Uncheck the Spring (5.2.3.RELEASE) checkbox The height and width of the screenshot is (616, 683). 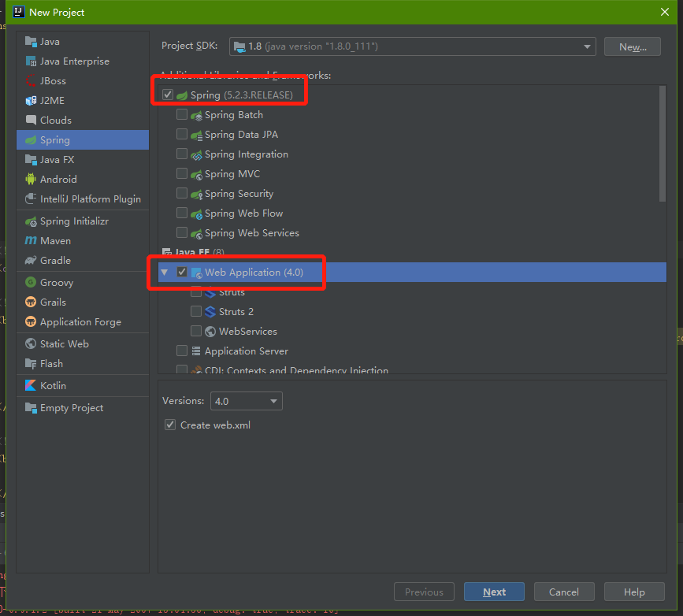coord(168,95)
